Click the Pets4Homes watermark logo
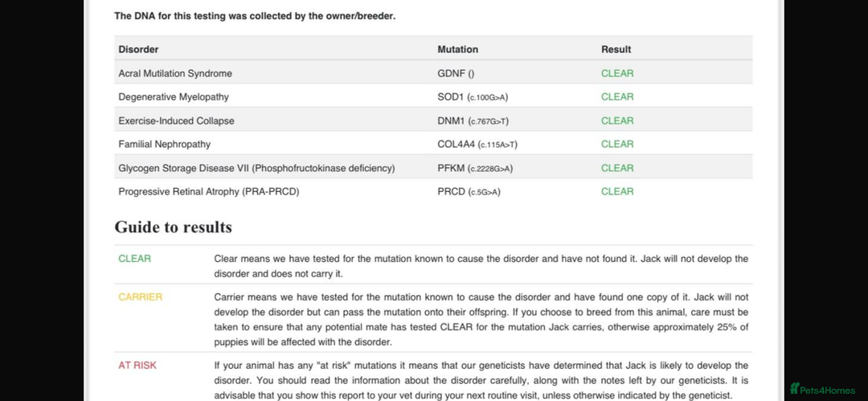The width and height of the screenshot is (868, 401). point(822,389)
